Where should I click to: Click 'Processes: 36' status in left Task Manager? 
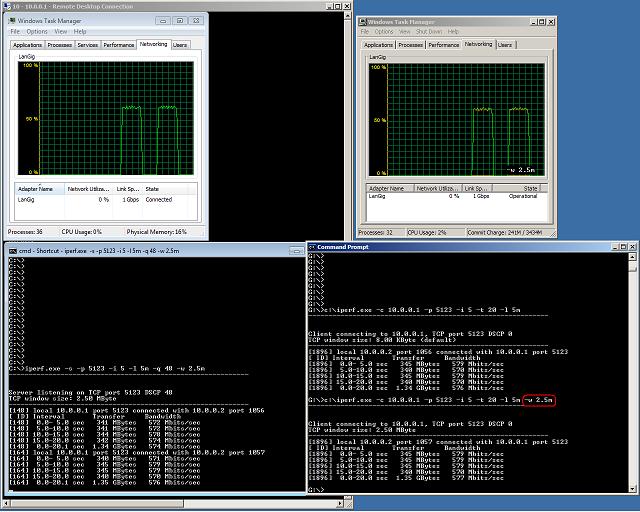[25, 232]
